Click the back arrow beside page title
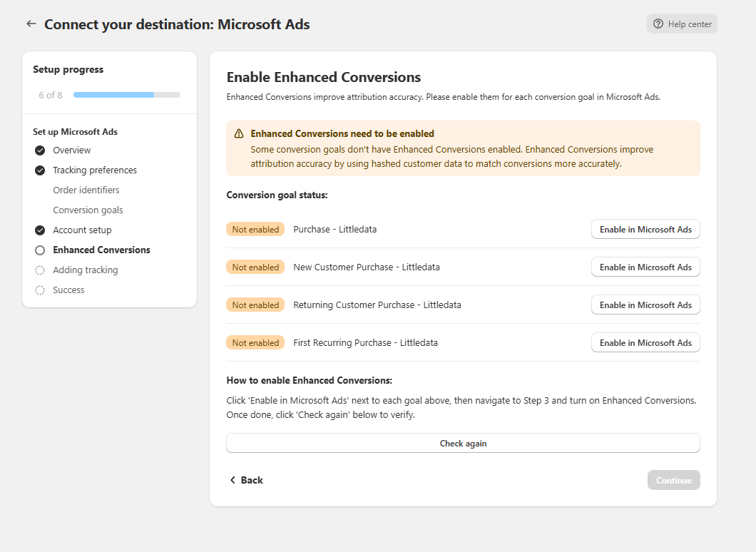 coord(31,24)
